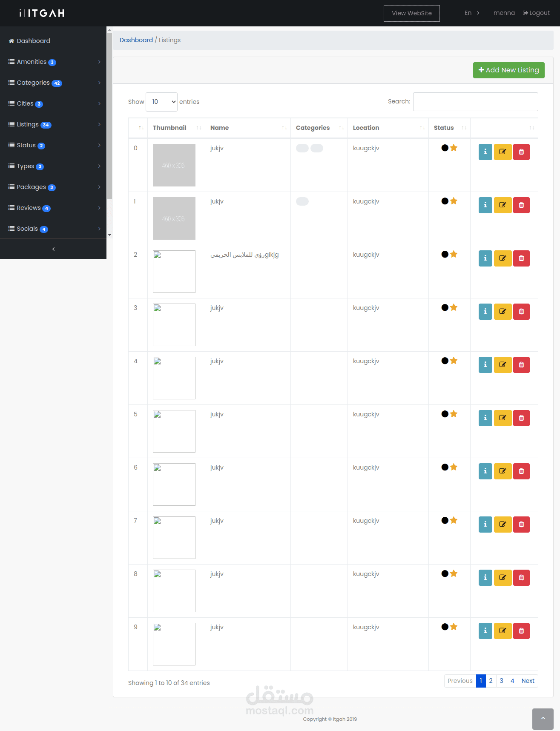Expand the Types sidebar menu
The height and width of the screenshot is (731, 560).
[x=53, y=166]
